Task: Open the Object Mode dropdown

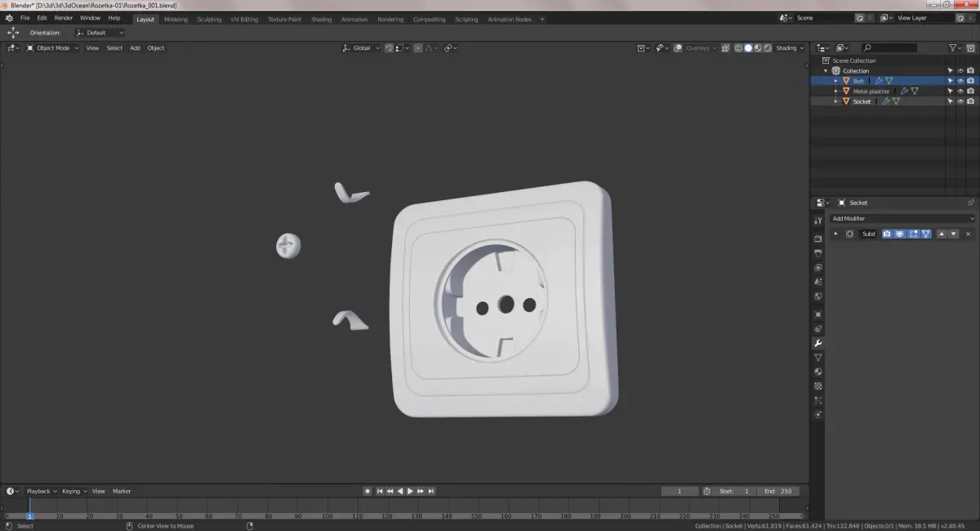Action: click(52, 48)
